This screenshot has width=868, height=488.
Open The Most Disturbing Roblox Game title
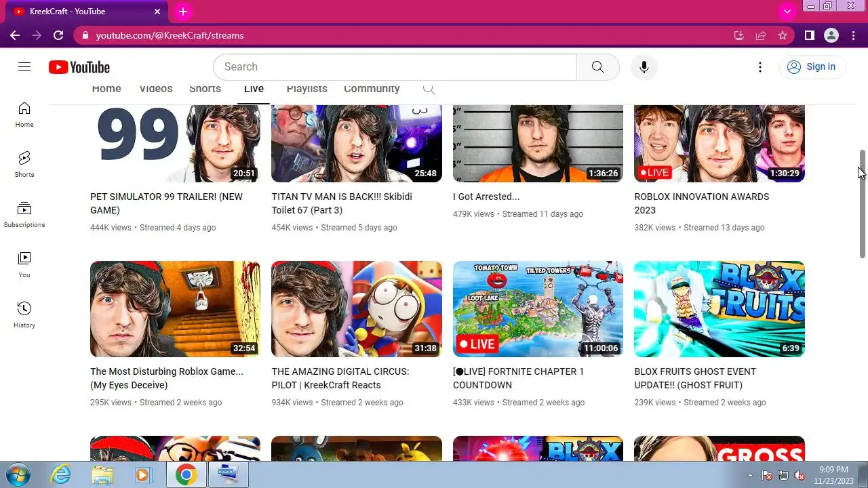point(167,378)
